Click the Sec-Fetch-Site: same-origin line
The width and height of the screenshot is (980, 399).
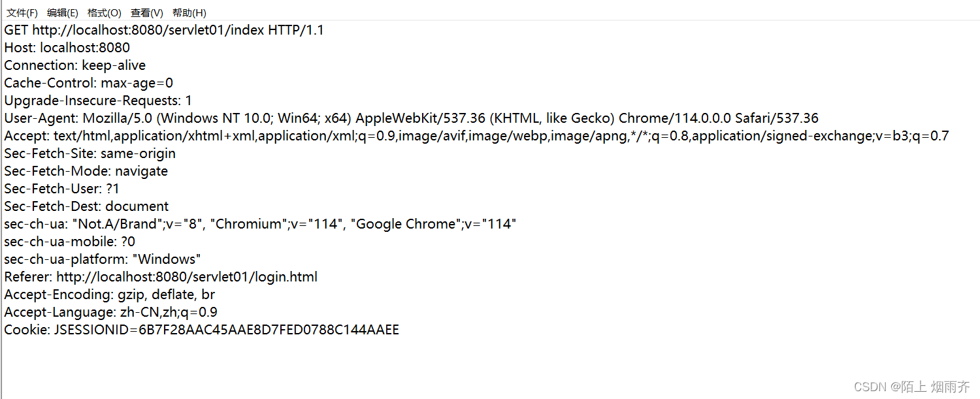click(x=90, y=153)
